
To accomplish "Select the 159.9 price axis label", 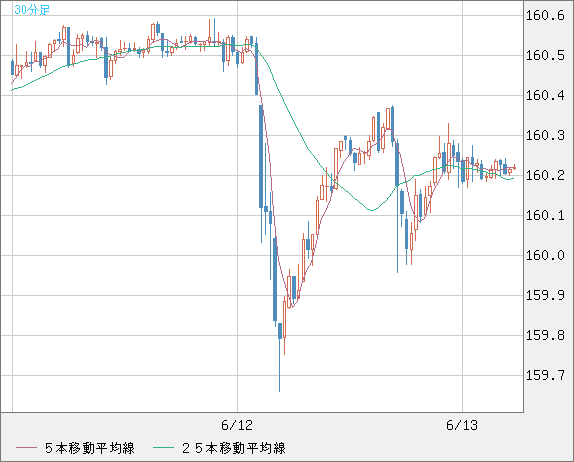I will click(545, 295).
